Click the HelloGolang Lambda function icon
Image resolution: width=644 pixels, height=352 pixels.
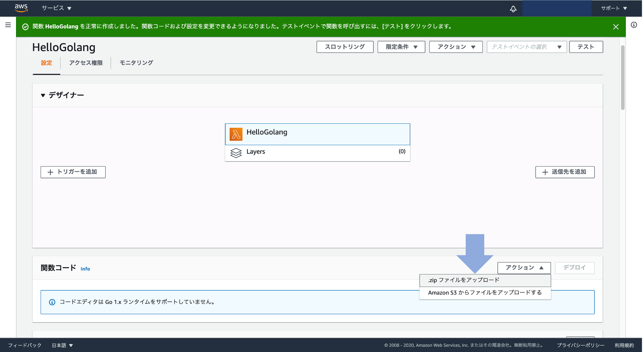pyautogui.click(x=236, y=134)
